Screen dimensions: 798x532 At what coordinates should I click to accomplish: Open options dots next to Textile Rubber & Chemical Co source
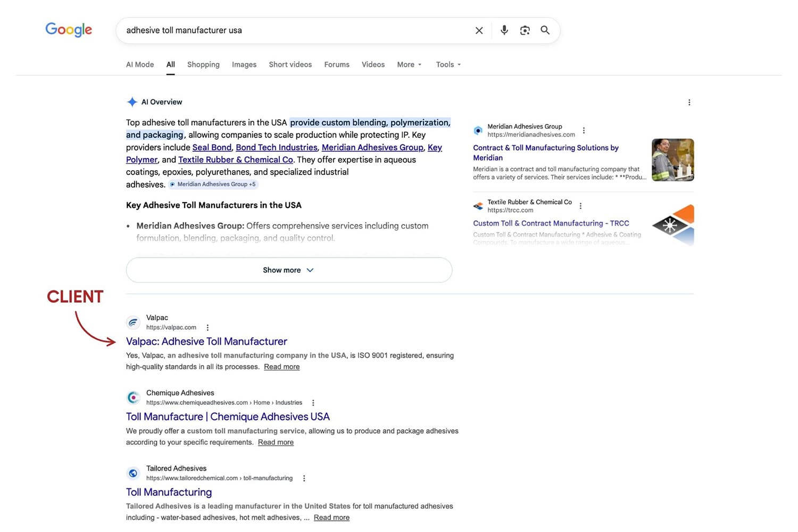[580, 206]
